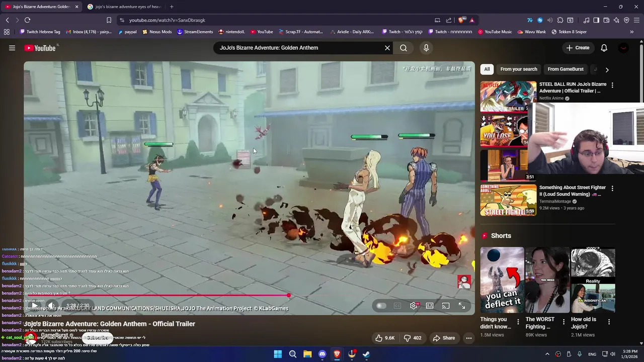Open the Tekken 8 Sniper bookmark
The width and height of the screenshot is (644, 362).
pyautogui.click(x=569, y=32)
